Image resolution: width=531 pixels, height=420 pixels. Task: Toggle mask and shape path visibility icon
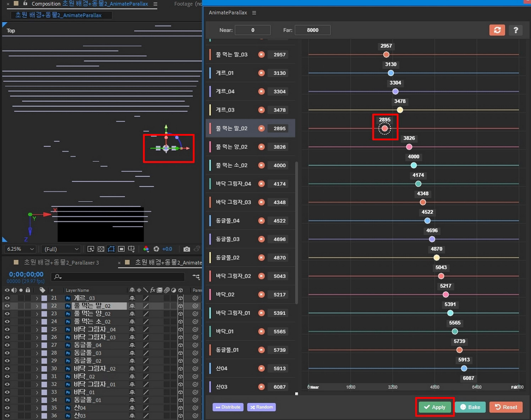[x=111, y=249]
